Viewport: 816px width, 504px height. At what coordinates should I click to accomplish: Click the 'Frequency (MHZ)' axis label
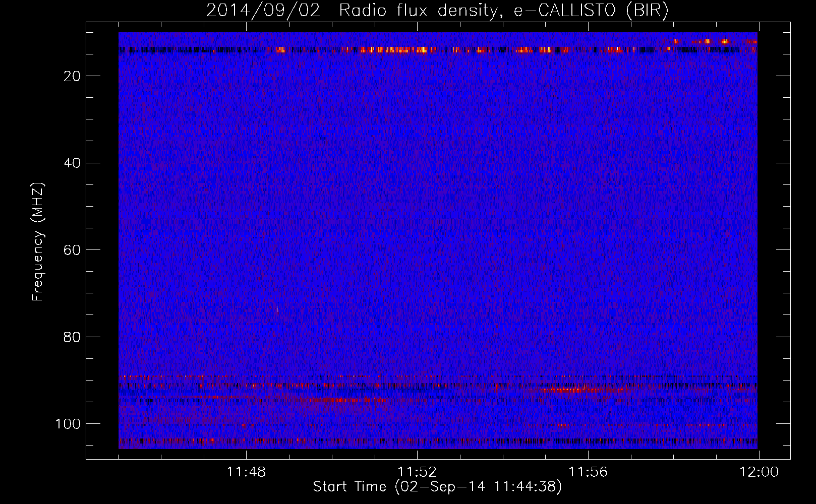tap(38, 242)
